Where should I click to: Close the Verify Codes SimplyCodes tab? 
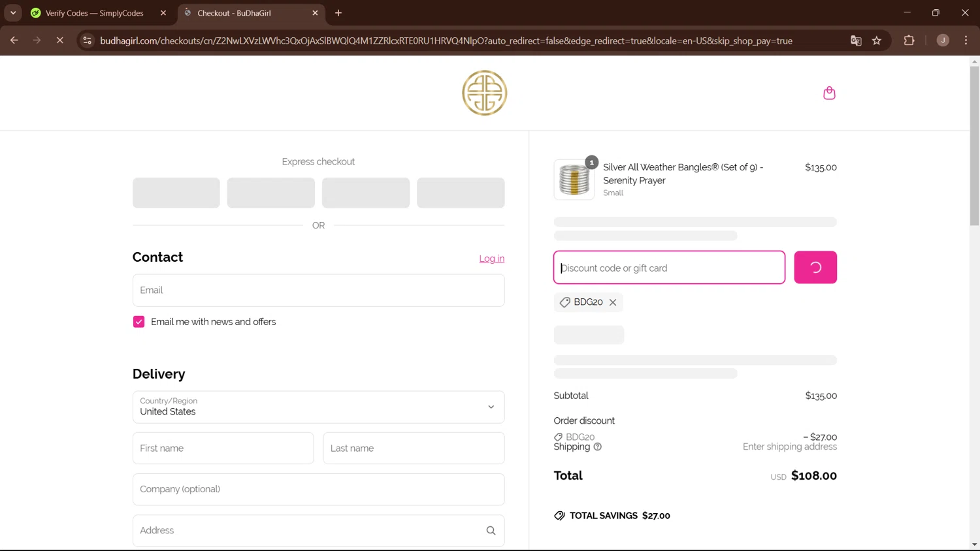click(163, 13)
